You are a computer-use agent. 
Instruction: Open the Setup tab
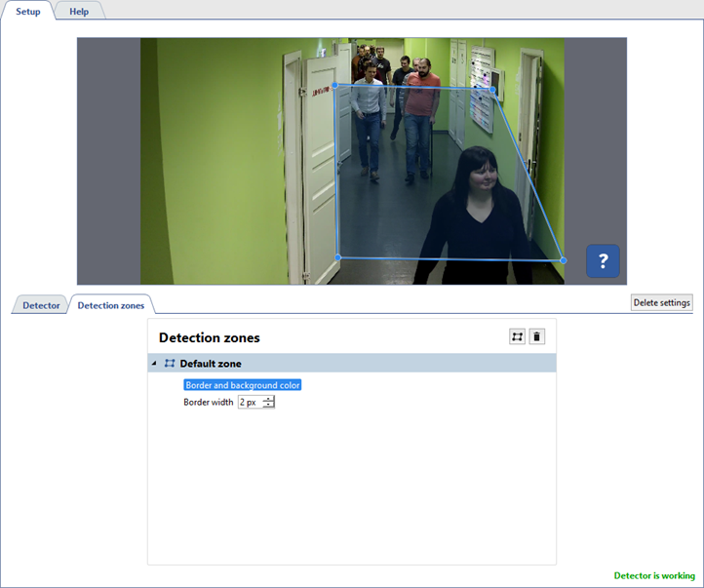tap(27, 12)
